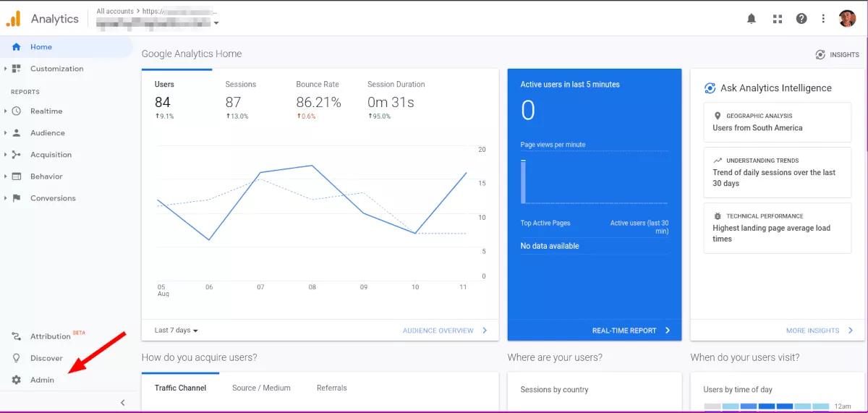Collapse the left sidebar with chevron
The width and height of the screenshot is (868, 413).
pos(122,403)
